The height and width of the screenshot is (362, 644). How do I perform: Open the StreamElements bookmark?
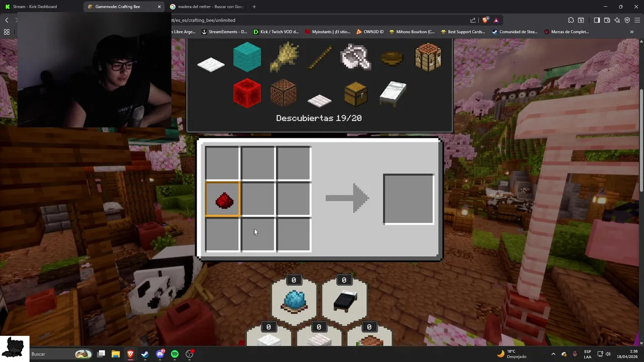coord(224,32)
